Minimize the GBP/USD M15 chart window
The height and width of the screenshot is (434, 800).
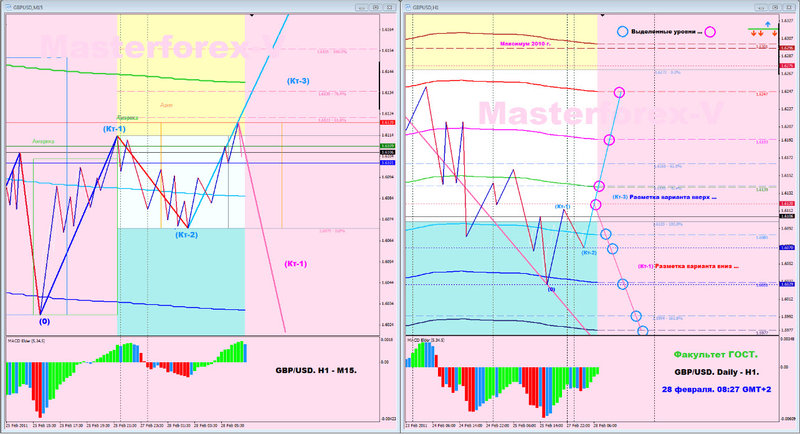pyautogui.click(x=362, y=7)
